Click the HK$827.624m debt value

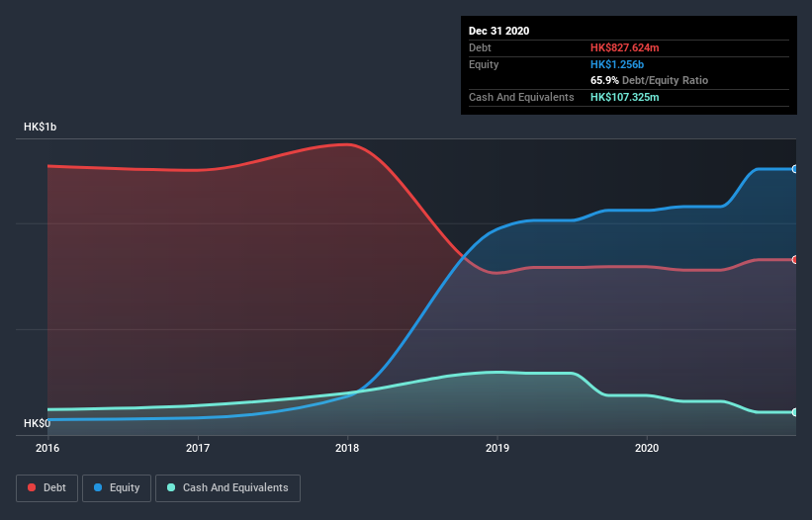click(x=624, y=47)
